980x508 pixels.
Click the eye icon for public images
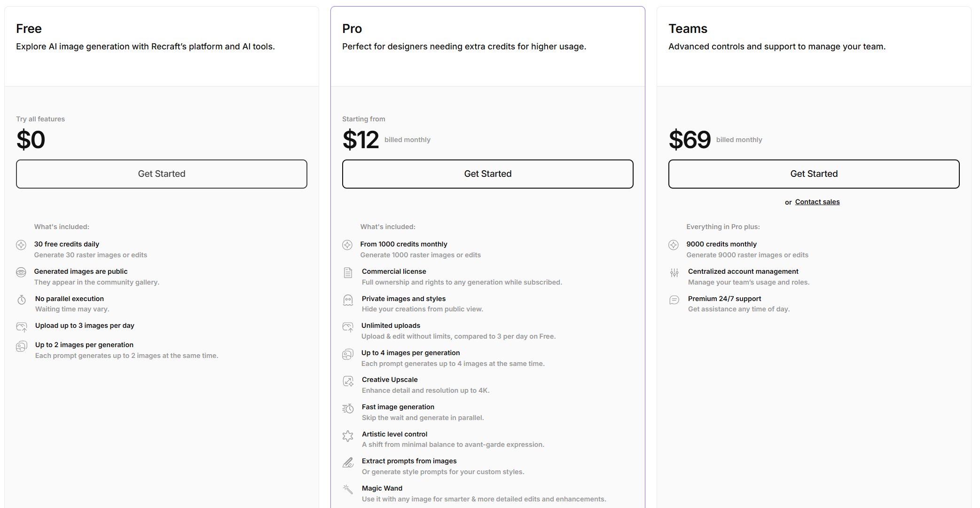21,272
